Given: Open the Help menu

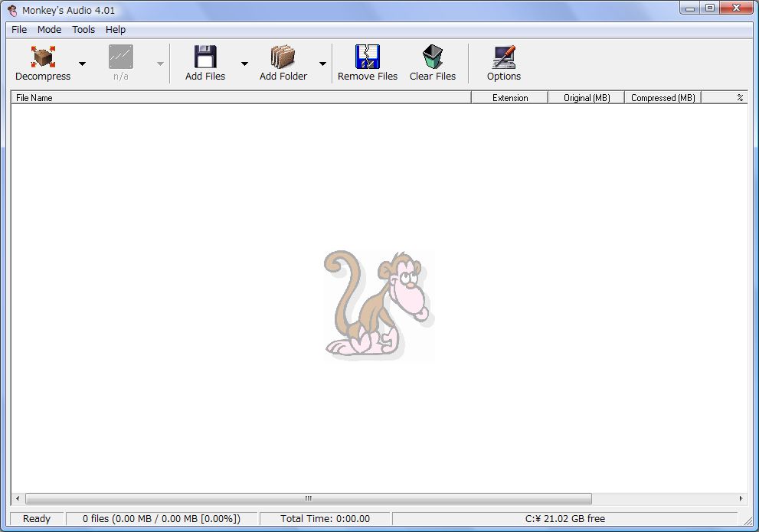Looking at the screenshot, I should (116, 30).
